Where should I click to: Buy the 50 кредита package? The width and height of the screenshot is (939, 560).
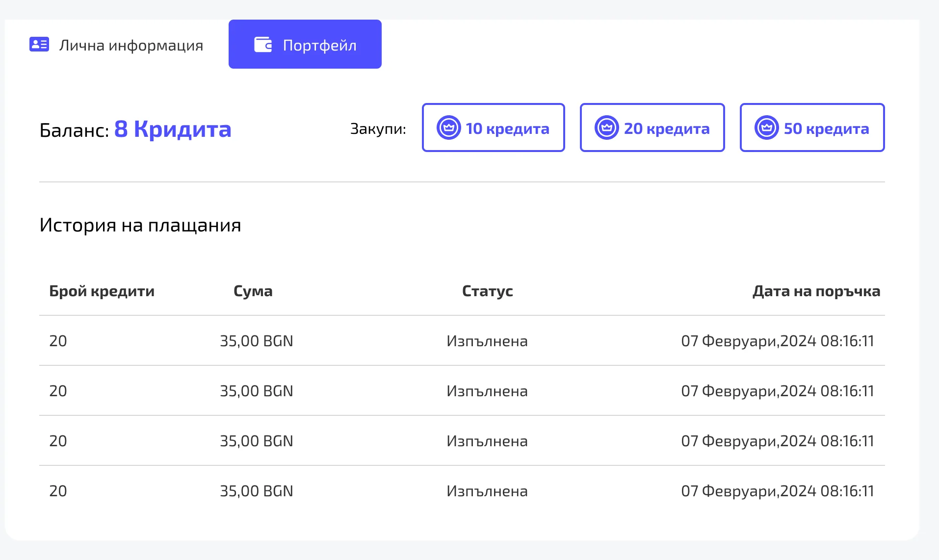tap(812, 127)
